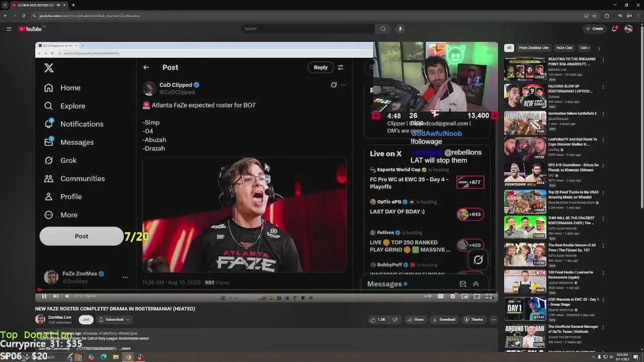Viewport: 644px width, 362px height.
Task: Open more actions menu beside Thanks
Action: 493,320
